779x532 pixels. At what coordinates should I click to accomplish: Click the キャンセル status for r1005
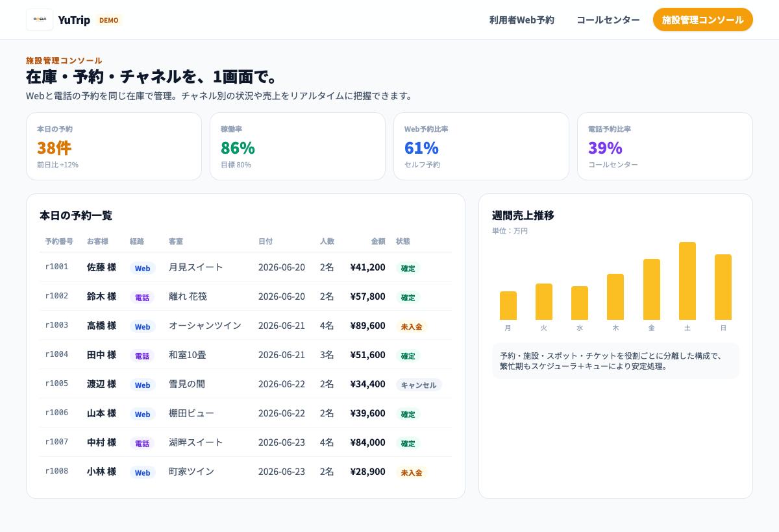click(x=419, y=385)
